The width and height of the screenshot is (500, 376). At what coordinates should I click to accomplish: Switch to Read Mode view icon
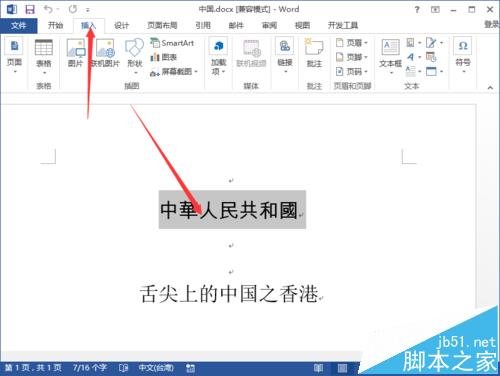pyautogui.click(x=318, y=368)
